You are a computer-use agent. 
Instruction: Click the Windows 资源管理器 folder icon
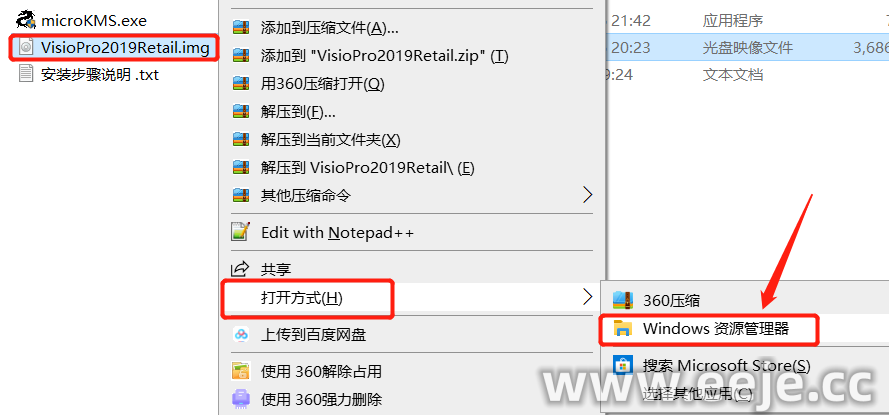(624, 328)
